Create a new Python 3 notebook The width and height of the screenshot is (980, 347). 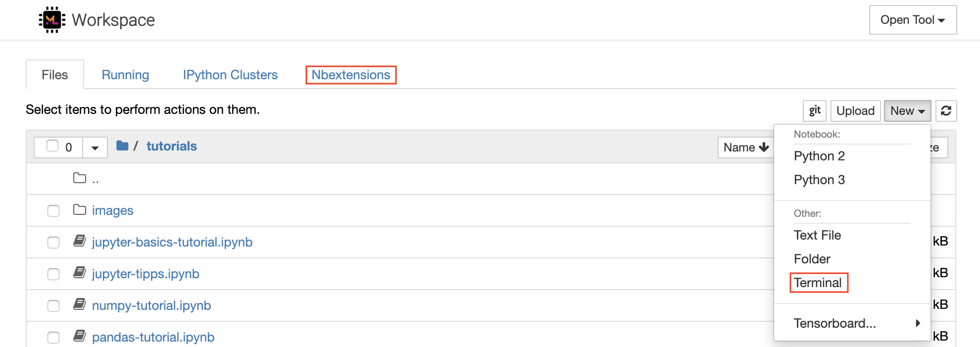point(819,180)
